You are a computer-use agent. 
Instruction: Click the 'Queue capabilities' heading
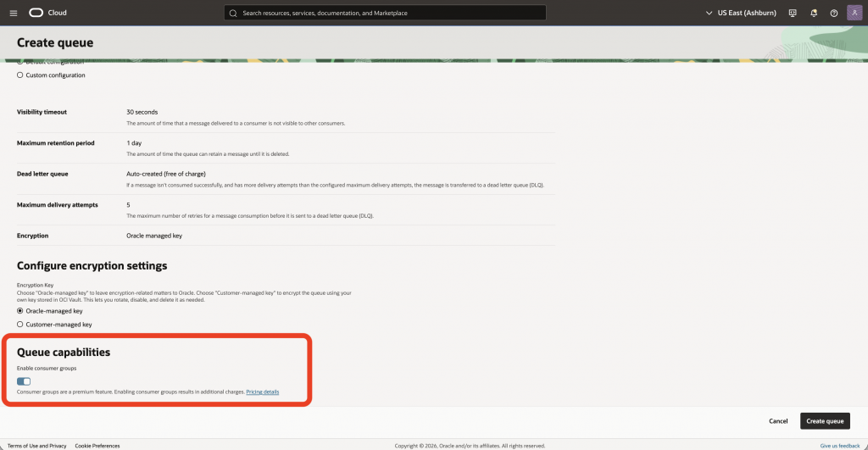click(x=64, y=352)
